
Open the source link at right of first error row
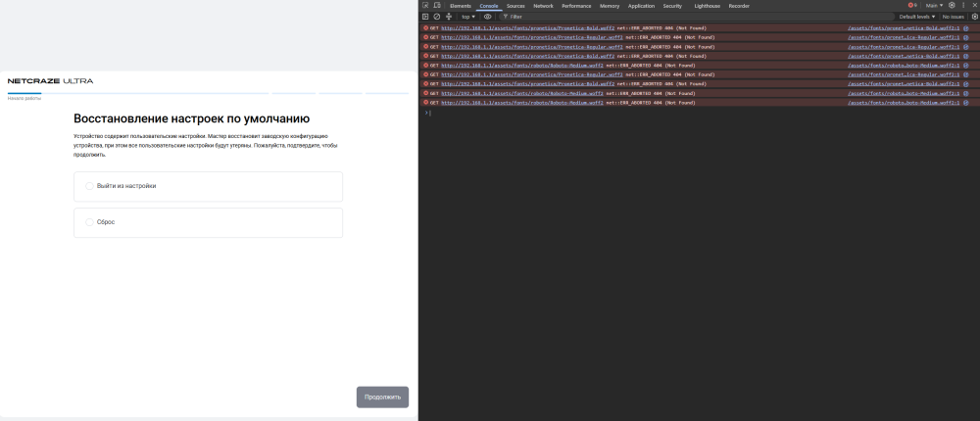[x=904, y=28]
